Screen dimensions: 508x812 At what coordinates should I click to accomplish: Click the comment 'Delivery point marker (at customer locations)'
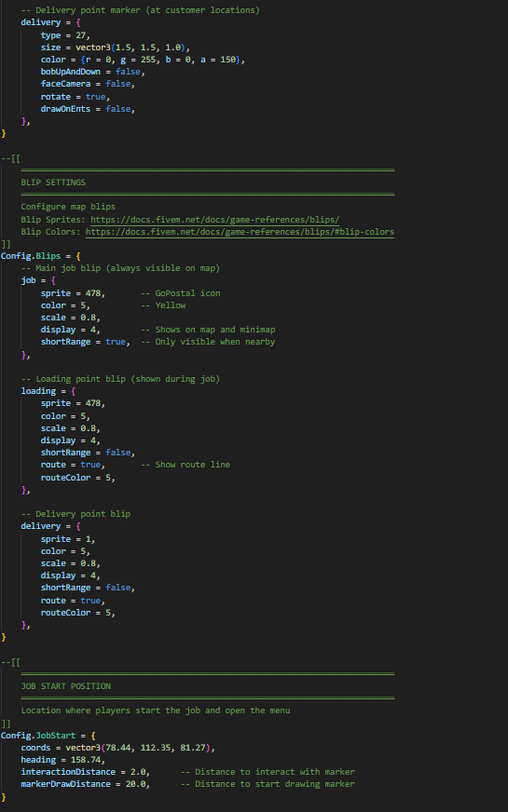pyautogui.click(x=141, y=10)
